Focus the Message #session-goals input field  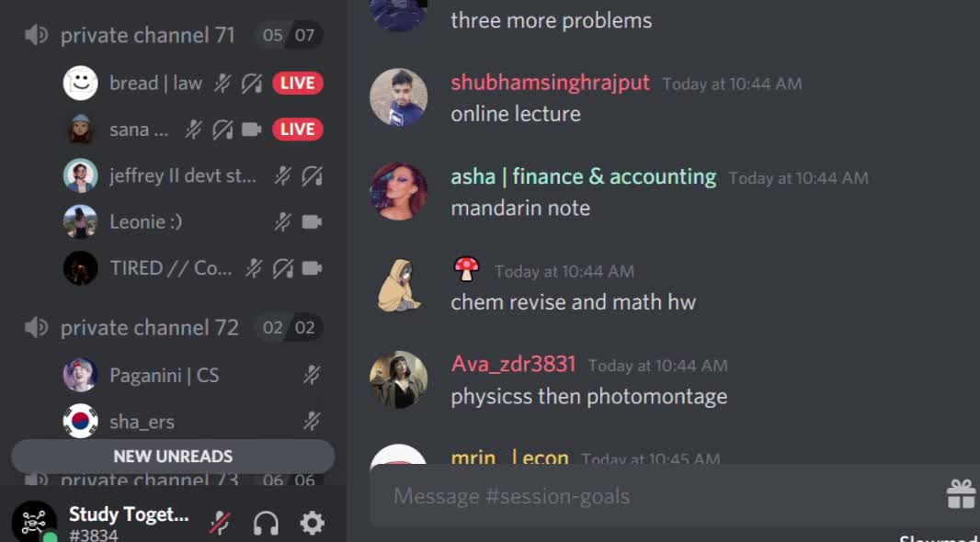[656, 496]
